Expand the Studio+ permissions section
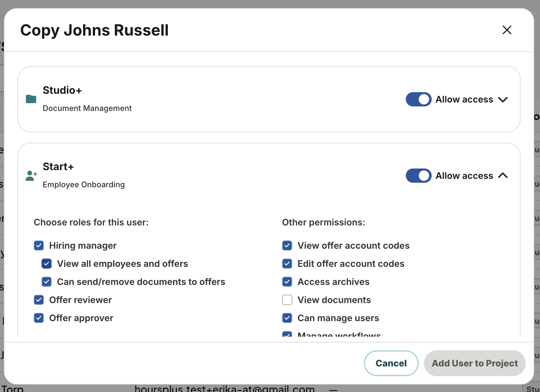This screenshot has width=540, height=392. [503, 99]
